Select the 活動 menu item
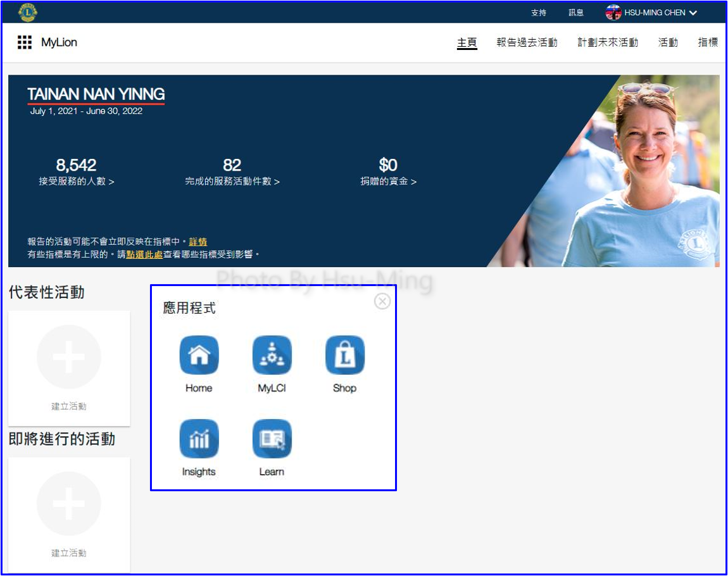The width and height of the screenshot is (728, 576). [668, 42]
